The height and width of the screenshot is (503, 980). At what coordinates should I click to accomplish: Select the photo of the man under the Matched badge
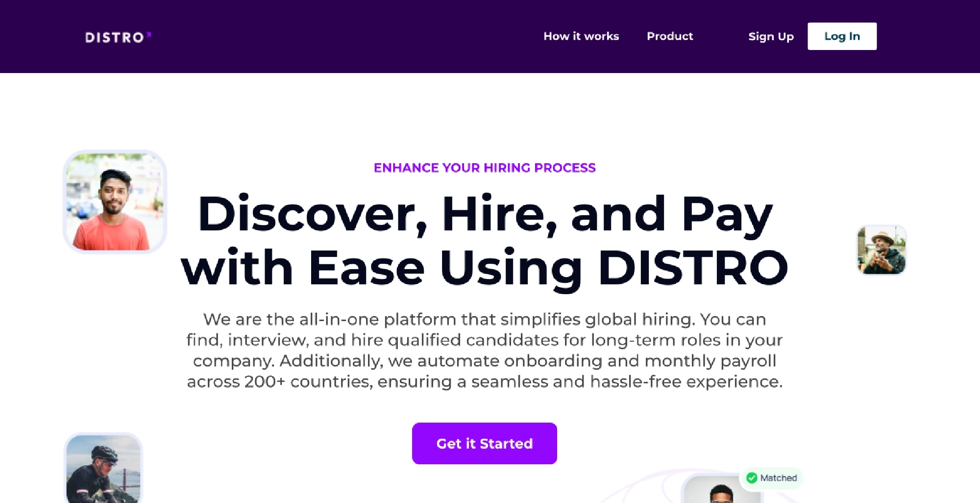click(720, 493)
